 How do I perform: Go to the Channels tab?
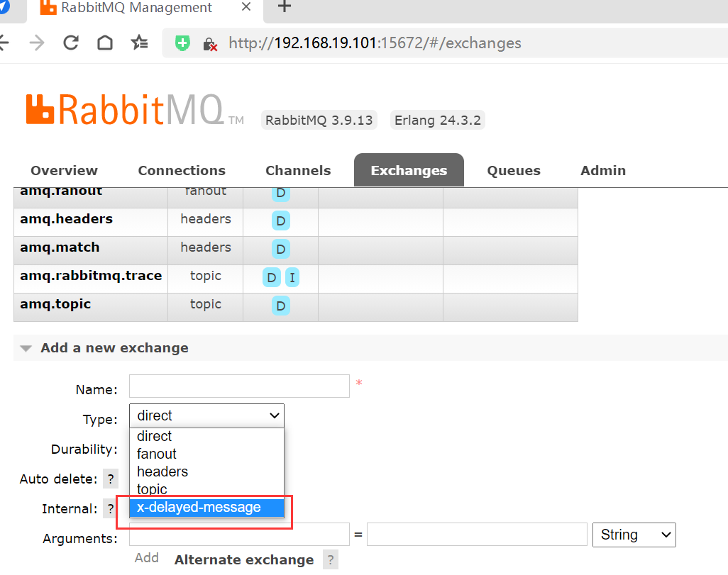click(298, 170)
